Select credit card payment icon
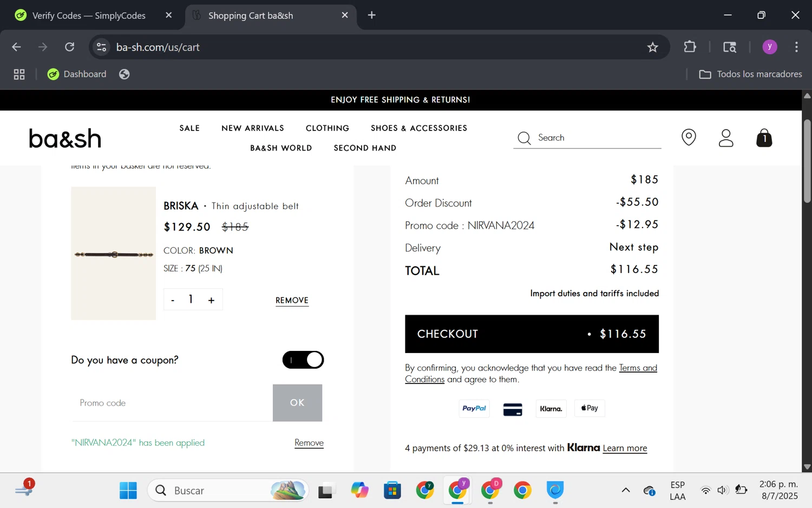The image size is (812, 508). pyautogui.click(x=513, y=409)
